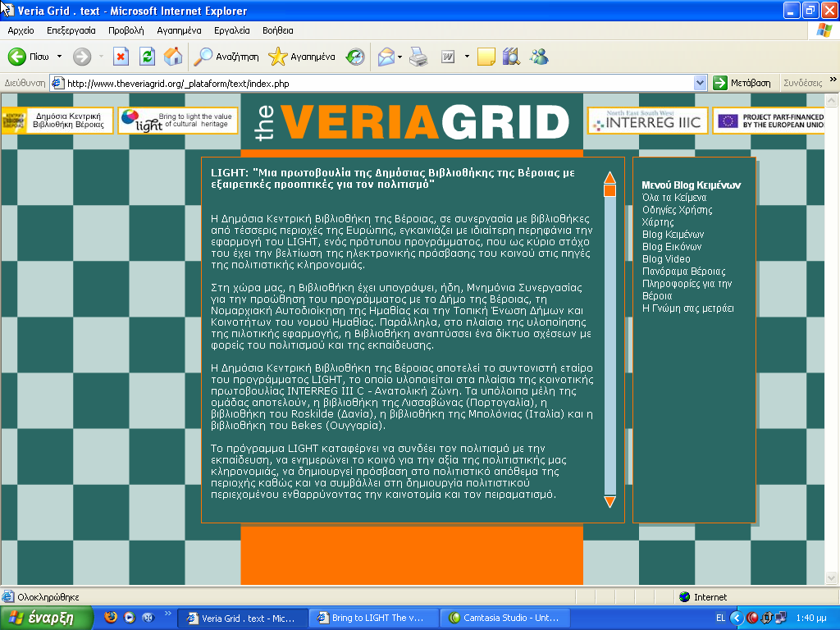Click the Mail envelope icon
The width and height of the screenshot is (840, 630).
click(386, 57)
